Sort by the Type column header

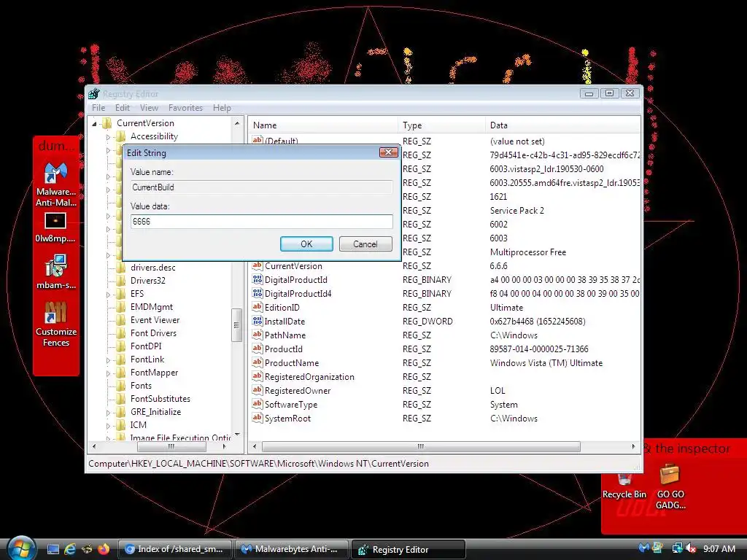441,125
